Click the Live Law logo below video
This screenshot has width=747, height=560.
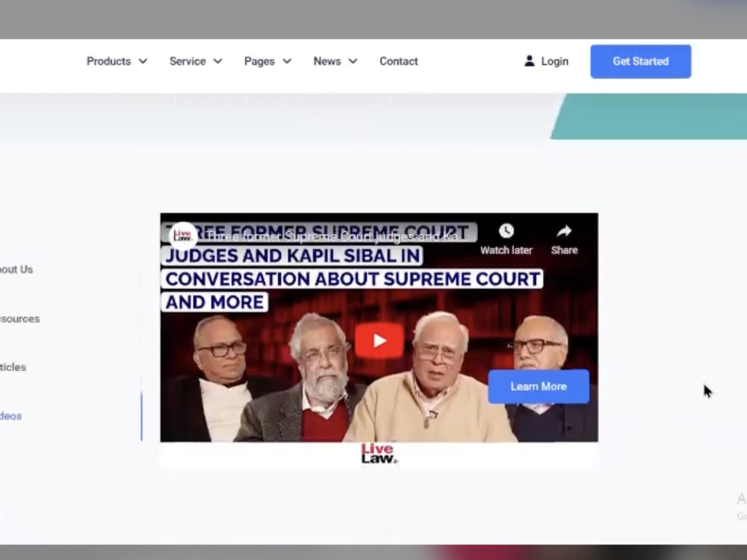coord(379,454)
